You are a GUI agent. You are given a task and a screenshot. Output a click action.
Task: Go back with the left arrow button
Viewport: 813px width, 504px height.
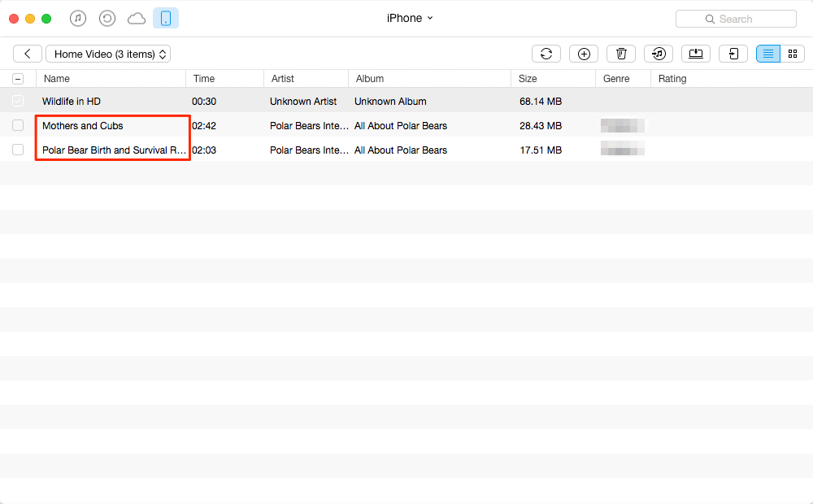tap(28, 54)
